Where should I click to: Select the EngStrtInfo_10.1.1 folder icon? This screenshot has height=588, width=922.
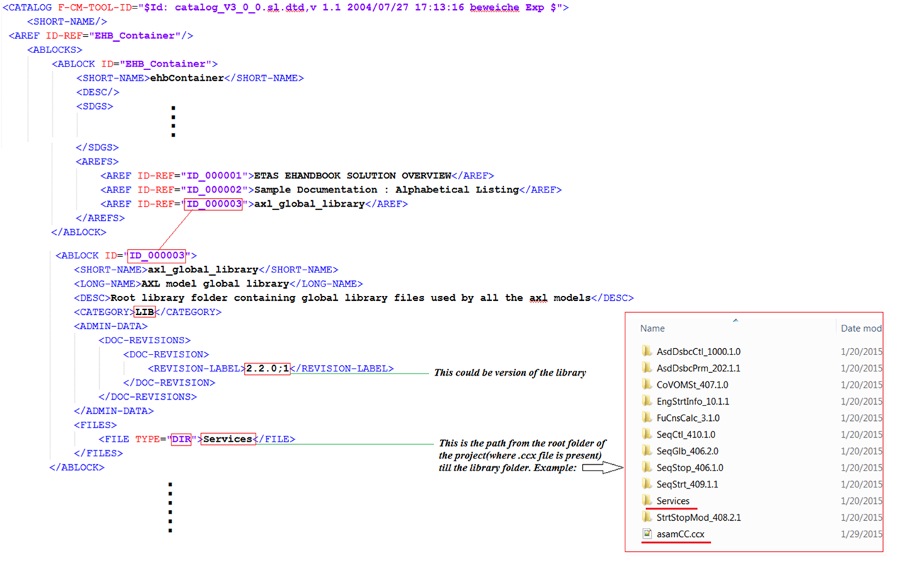647,401
